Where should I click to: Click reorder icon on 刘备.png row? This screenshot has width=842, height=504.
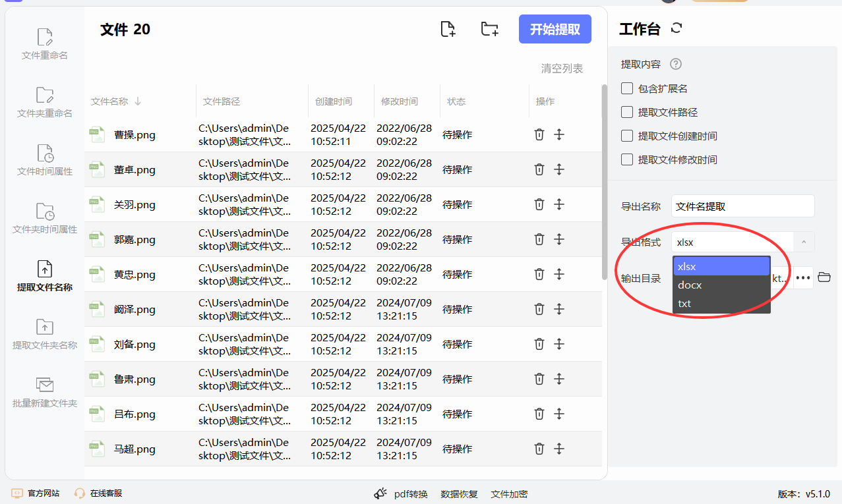559,344
